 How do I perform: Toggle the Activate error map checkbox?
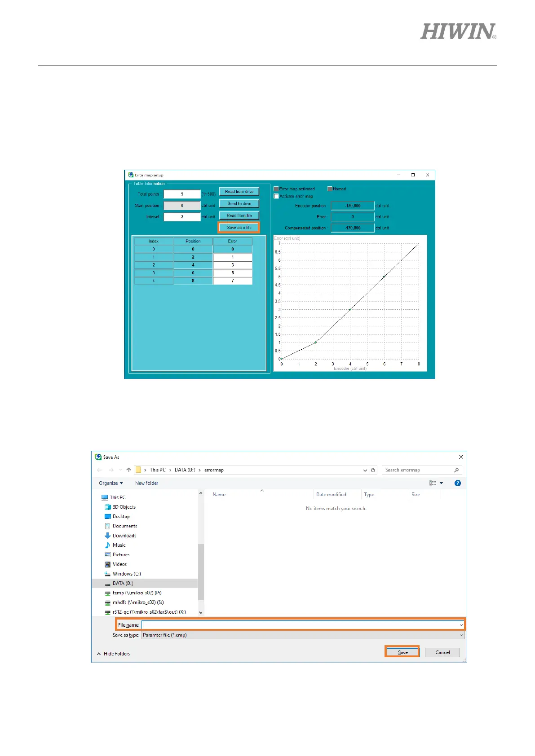(276, 196)
